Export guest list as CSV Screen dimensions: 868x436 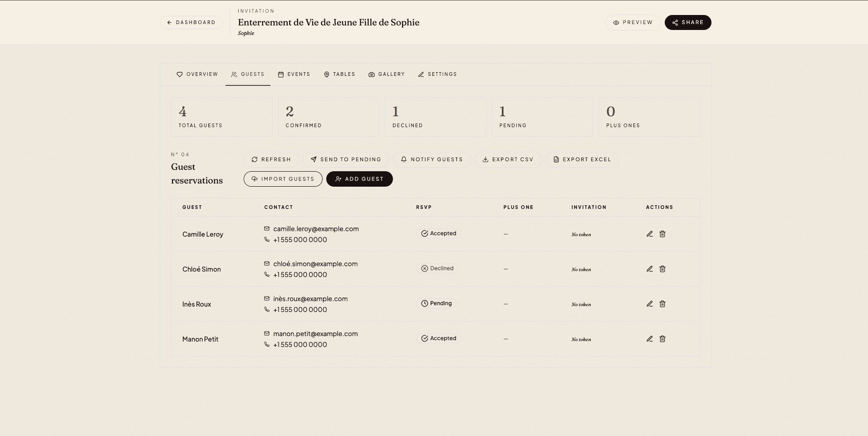click(x=508, y=159)
